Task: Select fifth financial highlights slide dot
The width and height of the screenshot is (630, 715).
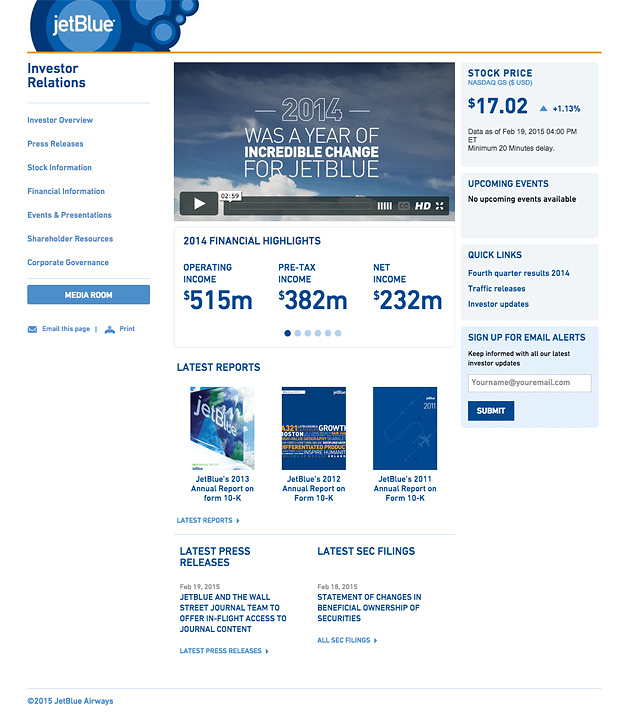Action: [x=328, y=333]
